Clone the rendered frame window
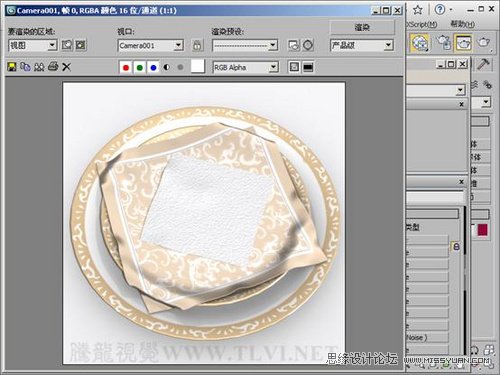500x375 pixels. coord(39,67)
